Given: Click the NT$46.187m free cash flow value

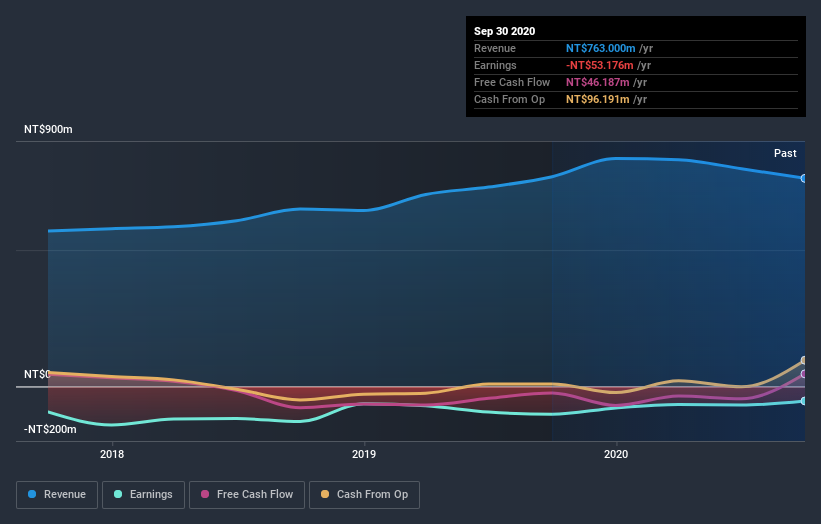Looking at the screenshot, I should point(597,82).
